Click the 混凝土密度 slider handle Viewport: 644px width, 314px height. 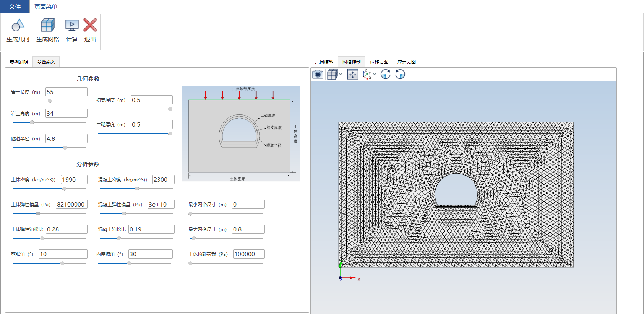[137, 189]
